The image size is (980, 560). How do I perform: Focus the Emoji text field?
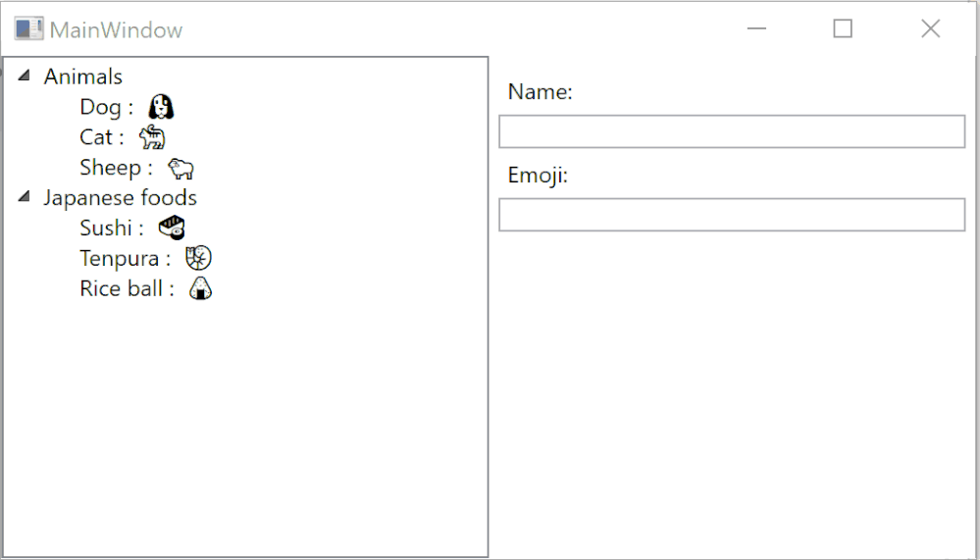click(732, 215)
